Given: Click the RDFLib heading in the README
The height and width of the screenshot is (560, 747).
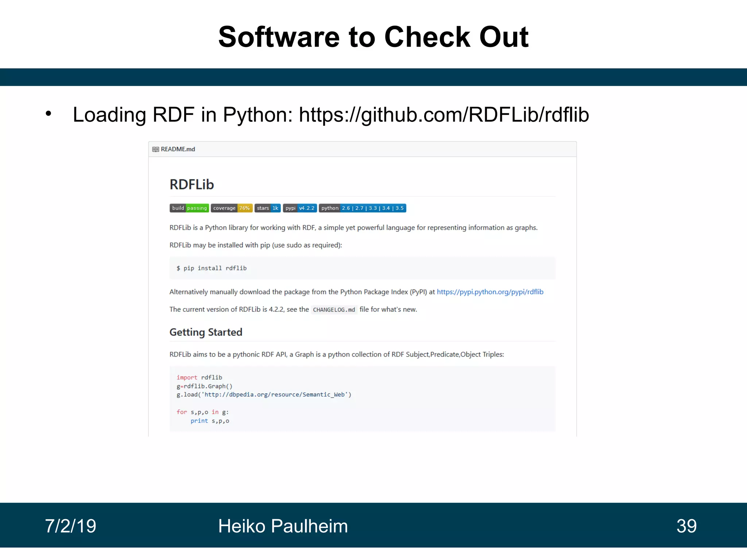Looking at the screenshot, I should [191, 185].
